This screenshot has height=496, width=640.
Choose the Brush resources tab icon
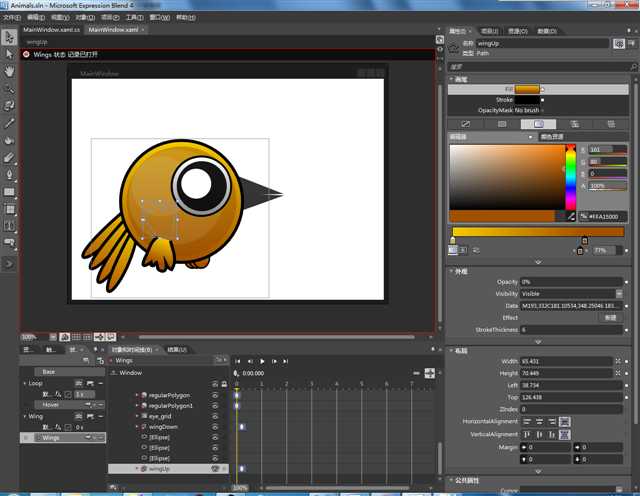click(611, 124)
